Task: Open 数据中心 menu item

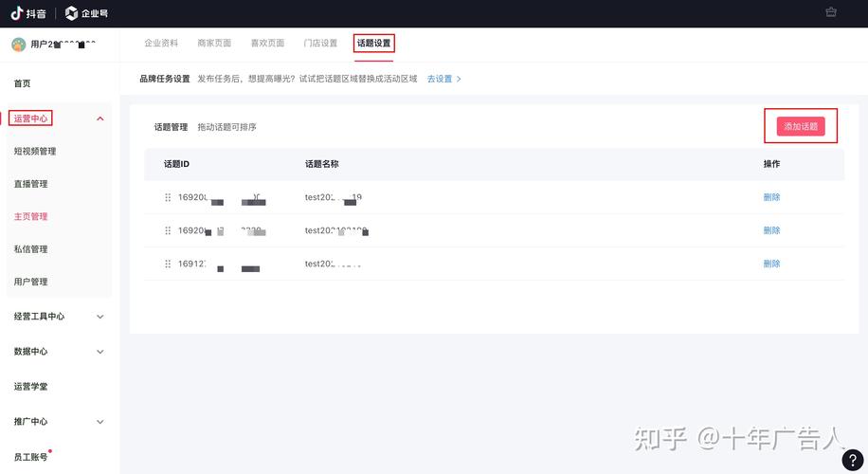Action: [x=30, y=352]
